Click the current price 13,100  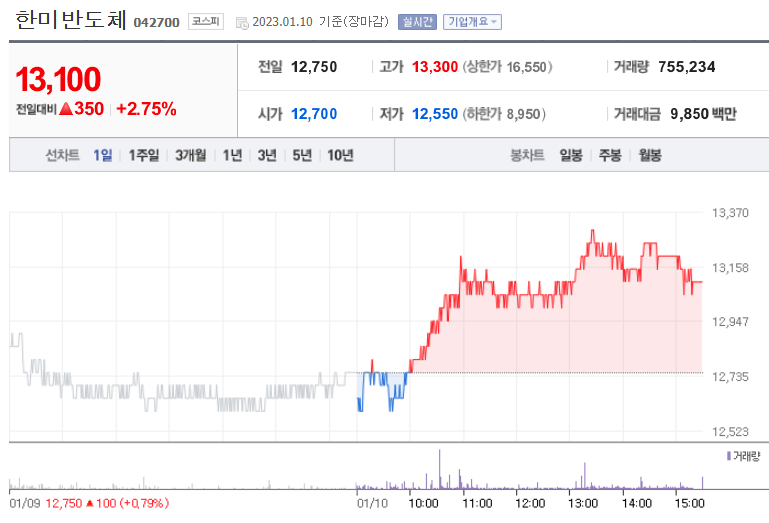coord(58,79)
